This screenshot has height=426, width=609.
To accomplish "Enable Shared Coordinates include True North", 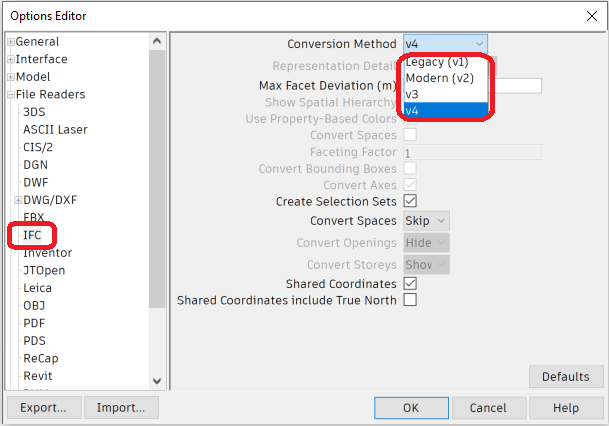I will coord(410,300).
